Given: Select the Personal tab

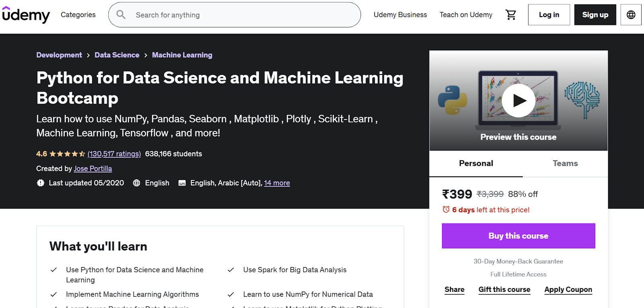Looking at the screenshot, I should point(476,163).
